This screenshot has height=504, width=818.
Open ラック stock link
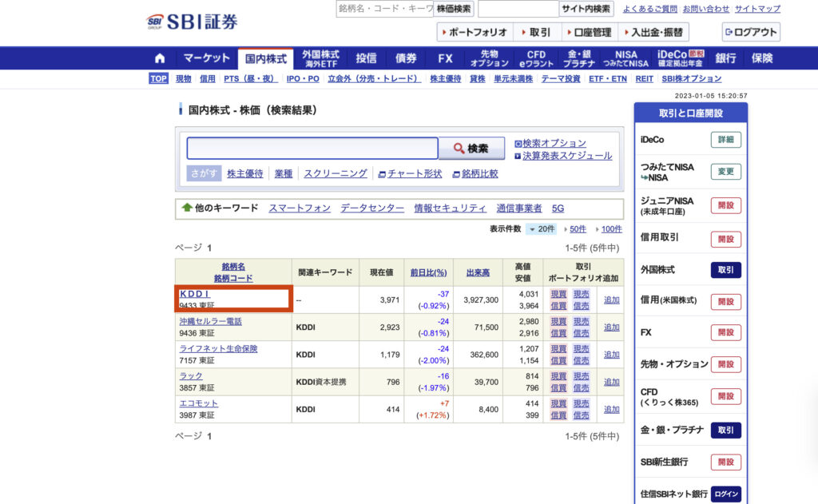191,375
